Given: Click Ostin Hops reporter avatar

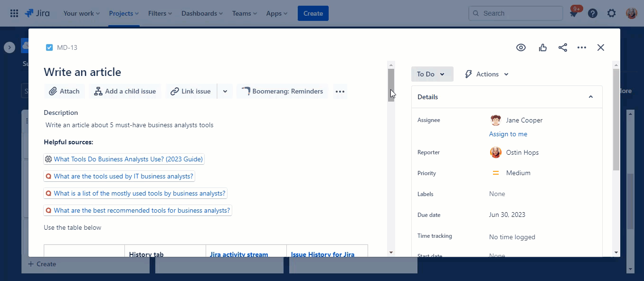Looking at the screenshot, I should 496,152.
